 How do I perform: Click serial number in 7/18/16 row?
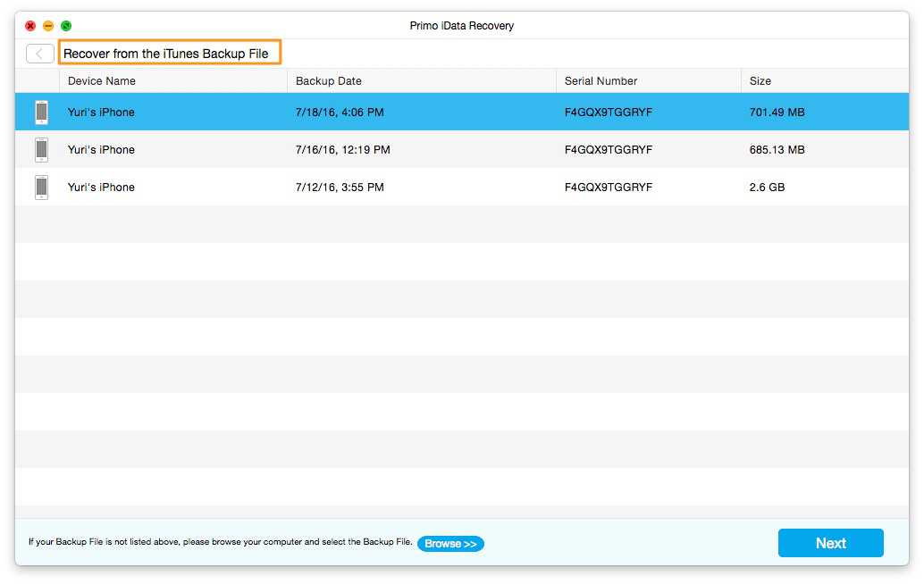point(609,112)
